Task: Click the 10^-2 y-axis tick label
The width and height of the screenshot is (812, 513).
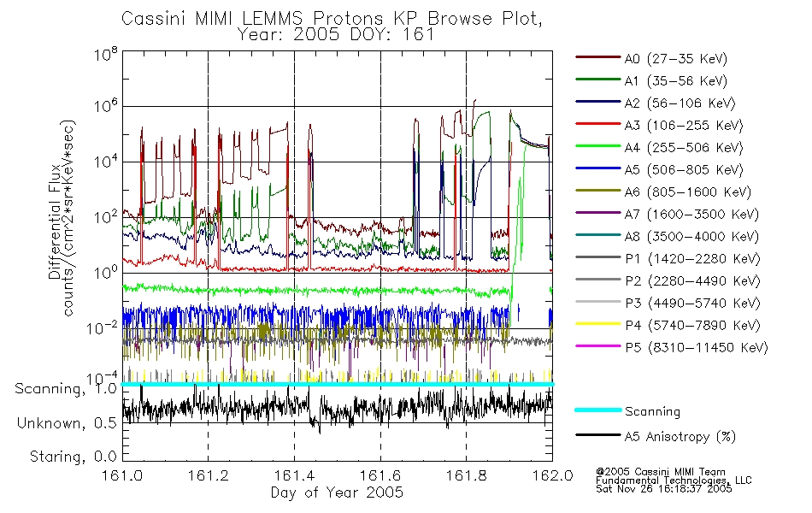Action: pos(102,327)
